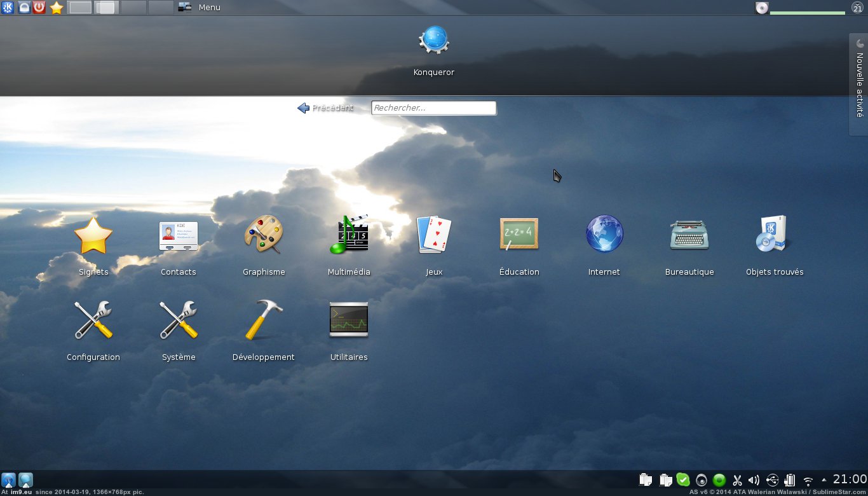Screen dimensions: 868x496
Task: Switch to the second virtual desktop in pager
Action: (x=107, y=8)
